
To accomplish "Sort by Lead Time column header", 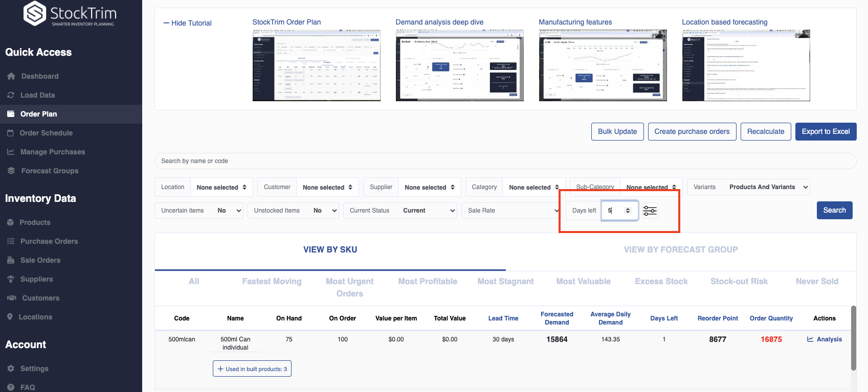I will coord(503,318).
